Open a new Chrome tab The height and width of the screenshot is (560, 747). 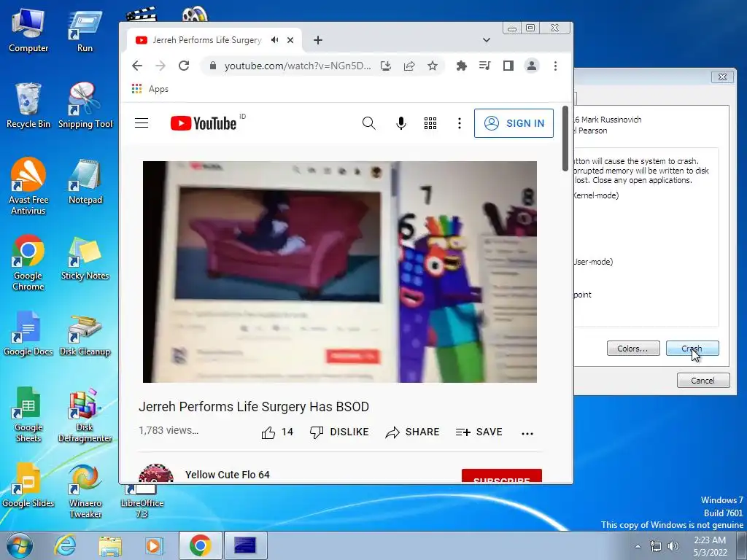[318, 40]
